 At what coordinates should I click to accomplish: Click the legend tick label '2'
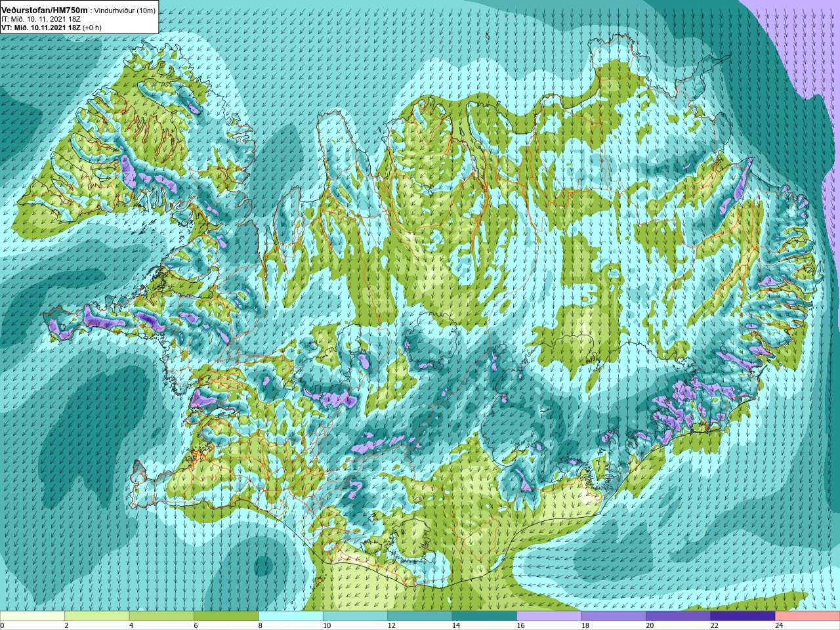(x=66, y=625)
